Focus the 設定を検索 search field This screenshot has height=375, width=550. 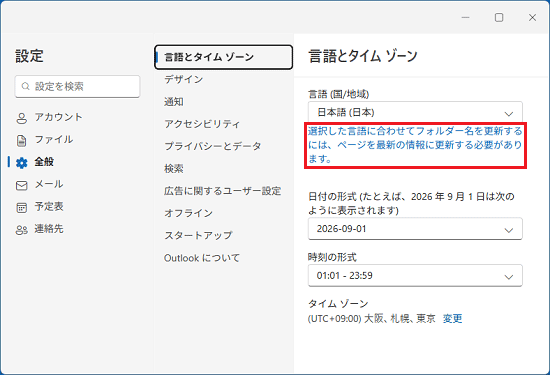click(77, 86)
